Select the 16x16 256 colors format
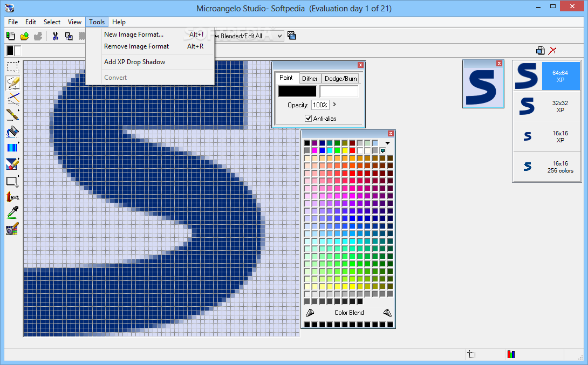Image resolution: width=588 pixels, height=365 pixels. click(x=547, y=167)
